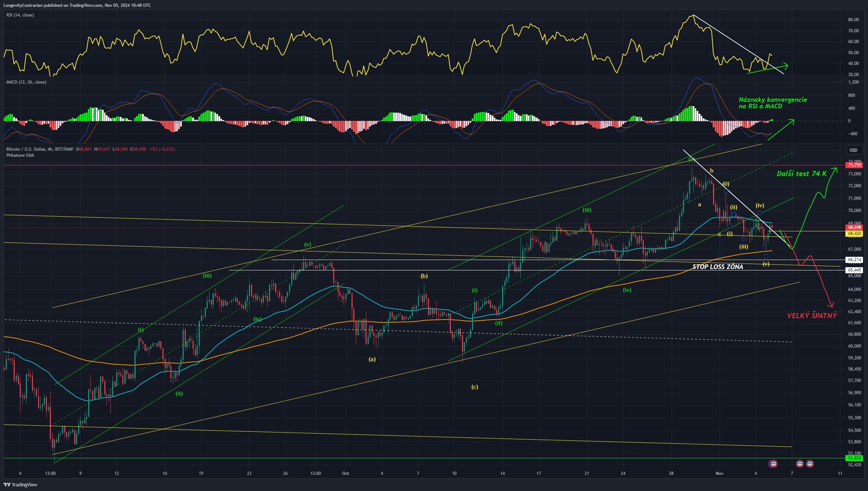Click the red 73,755 price label

click(853, 165)
